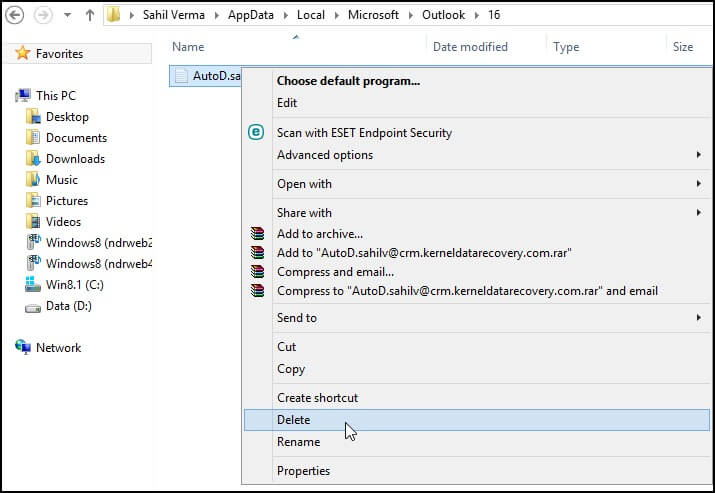Choose Add to AutoD.sahilv rar archive

[424, 253]
